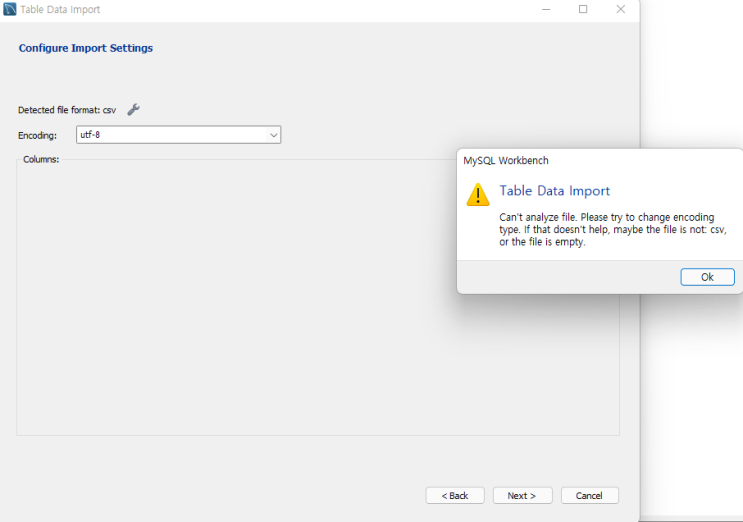Proceed using the Next > button
This screenshot has height=522, width=743.
(522, 496)
